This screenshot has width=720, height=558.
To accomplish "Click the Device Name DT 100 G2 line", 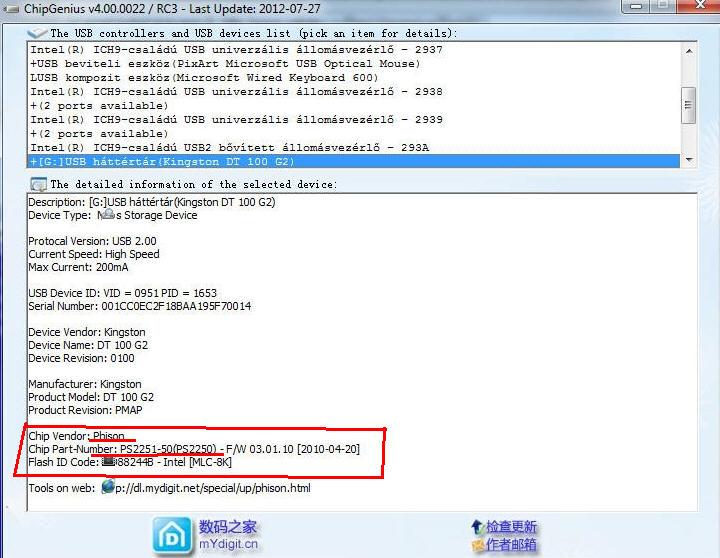I will tap(88, 345).
